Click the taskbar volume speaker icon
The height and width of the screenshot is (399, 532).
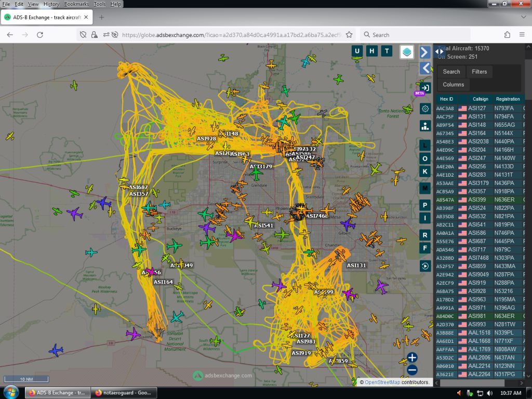[x=489, y=393]
